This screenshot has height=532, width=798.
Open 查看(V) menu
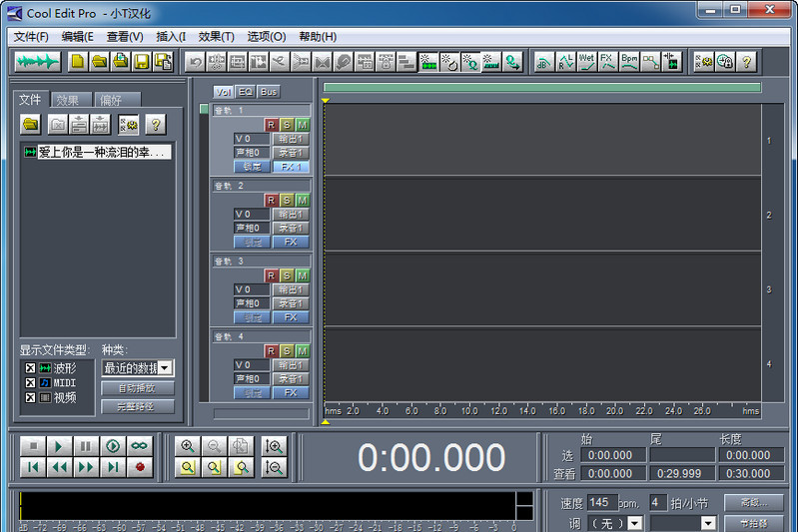pyautogui.click(x=125, y=37)
